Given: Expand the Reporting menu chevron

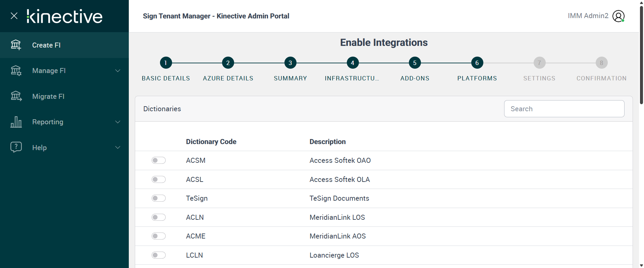Looking at the screenshot, I should point(118,122).
